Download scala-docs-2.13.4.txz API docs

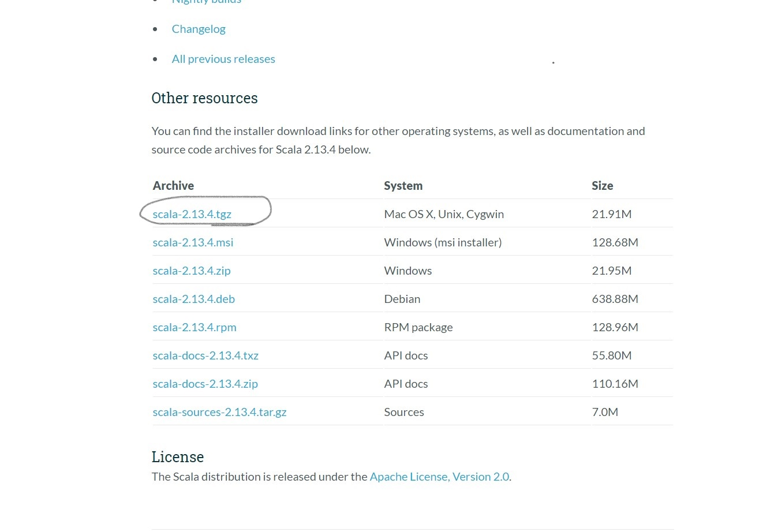[x=205, y=355]
